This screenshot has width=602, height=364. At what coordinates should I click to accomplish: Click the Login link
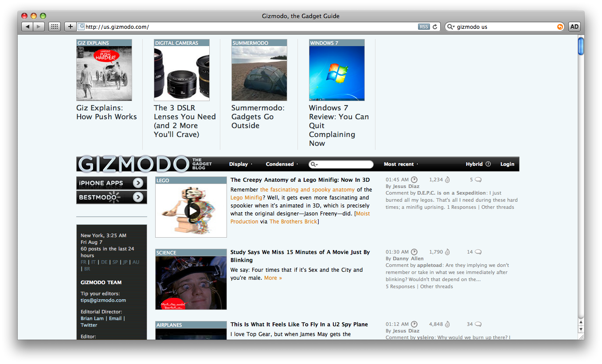coord(507,164)
